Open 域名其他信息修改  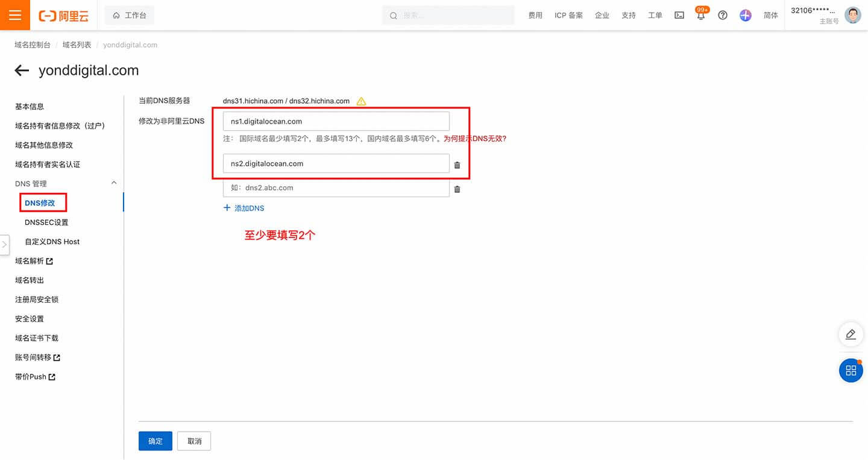tap(44, 145)
